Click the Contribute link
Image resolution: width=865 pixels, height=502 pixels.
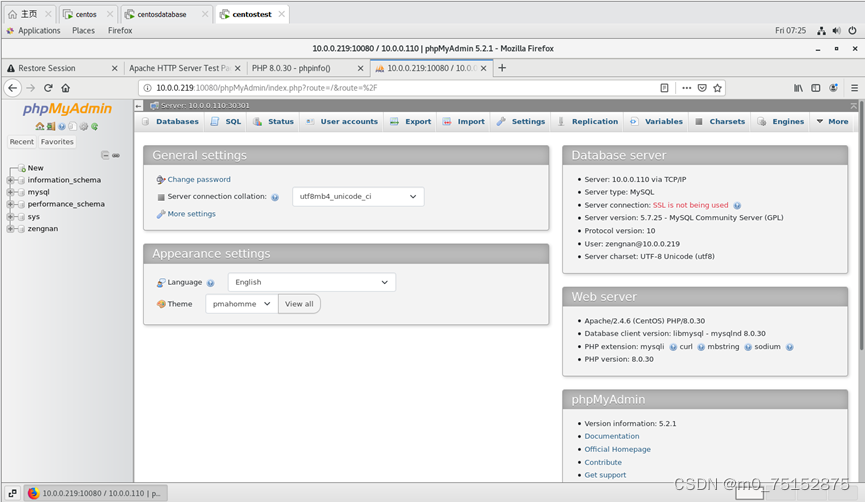point(603,463)
